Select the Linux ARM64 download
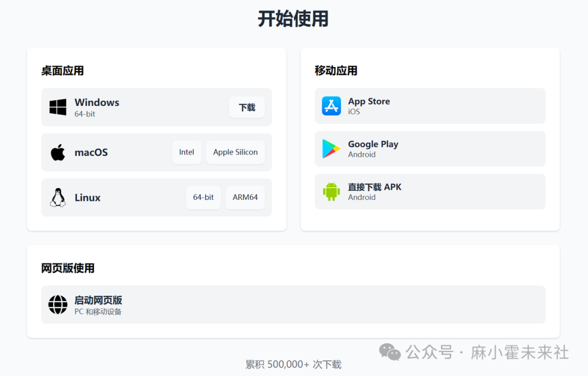 tap(245, 197)
